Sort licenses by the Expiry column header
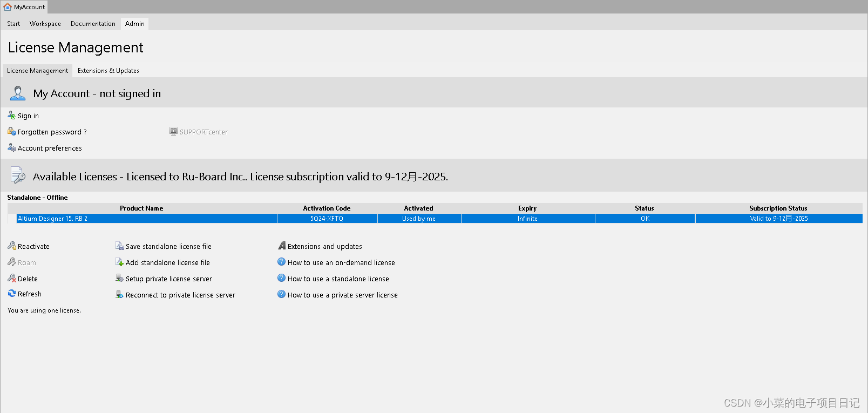Viewport: 868px width, 413px height. 527,208
